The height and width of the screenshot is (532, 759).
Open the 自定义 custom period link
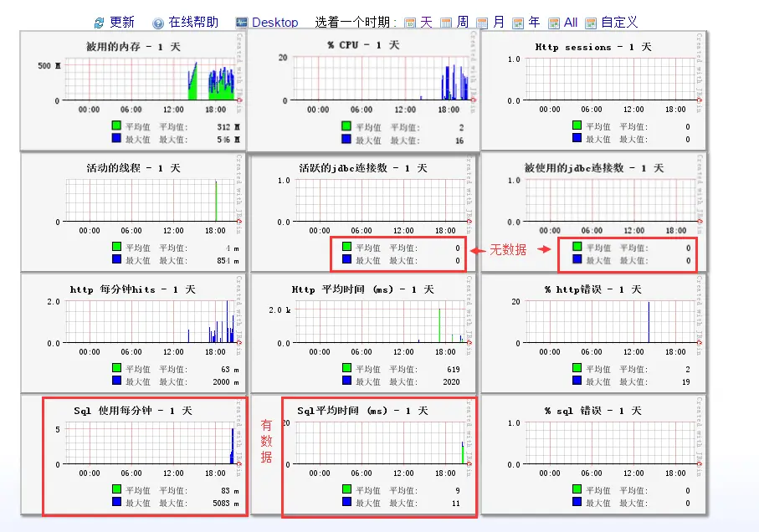click(619, 23)
